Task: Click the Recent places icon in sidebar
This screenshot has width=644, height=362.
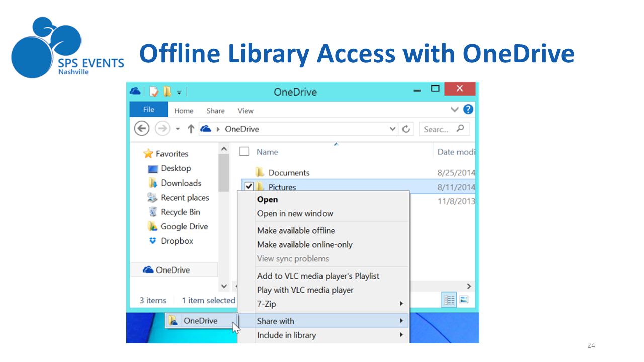Action: click(153, 198)
